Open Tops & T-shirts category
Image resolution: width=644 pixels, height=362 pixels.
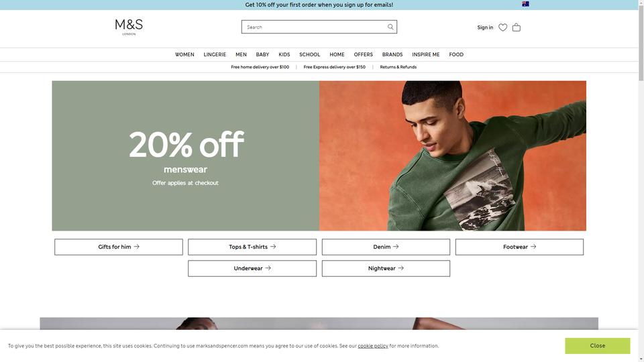(252, 247)
